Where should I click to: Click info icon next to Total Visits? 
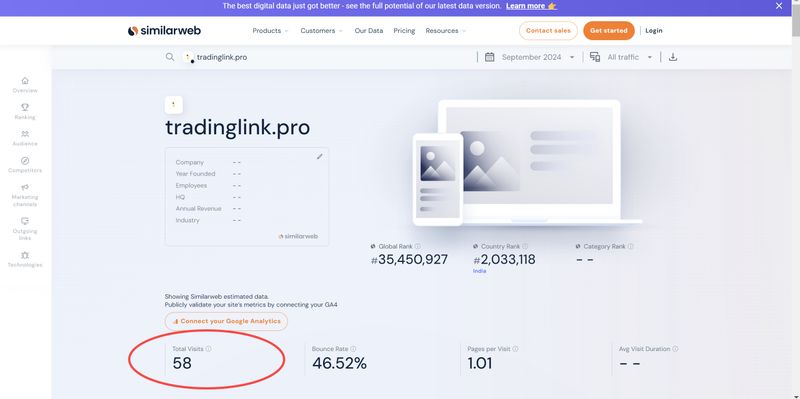coord(208,349)
